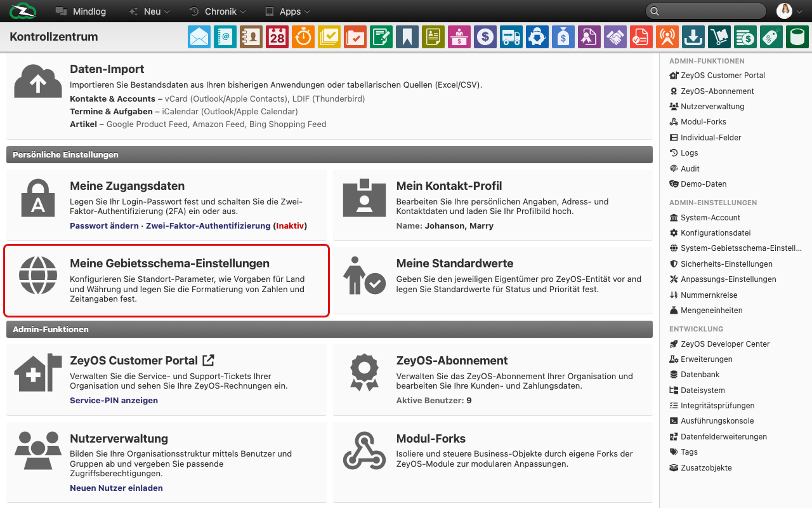Viewport: 812px width, 508px height.
Task: Expand the Apps dropdown menu
Action: coord(287,11)
